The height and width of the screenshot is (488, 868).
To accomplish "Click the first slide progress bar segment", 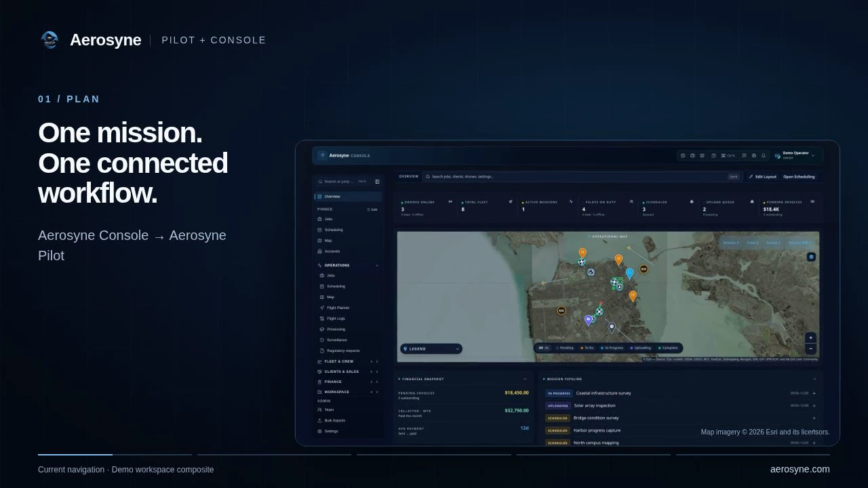I will (115, 454).
